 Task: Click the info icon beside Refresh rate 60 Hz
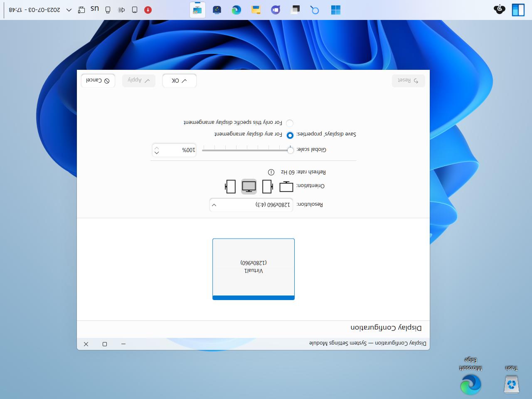click(271, 172)
